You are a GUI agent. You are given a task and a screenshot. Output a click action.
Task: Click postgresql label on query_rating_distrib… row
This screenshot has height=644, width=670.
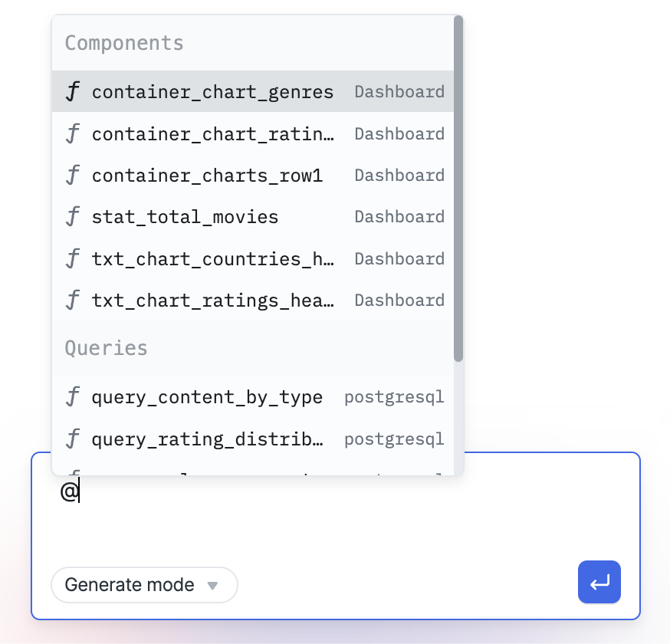click(x=394, y=439)
